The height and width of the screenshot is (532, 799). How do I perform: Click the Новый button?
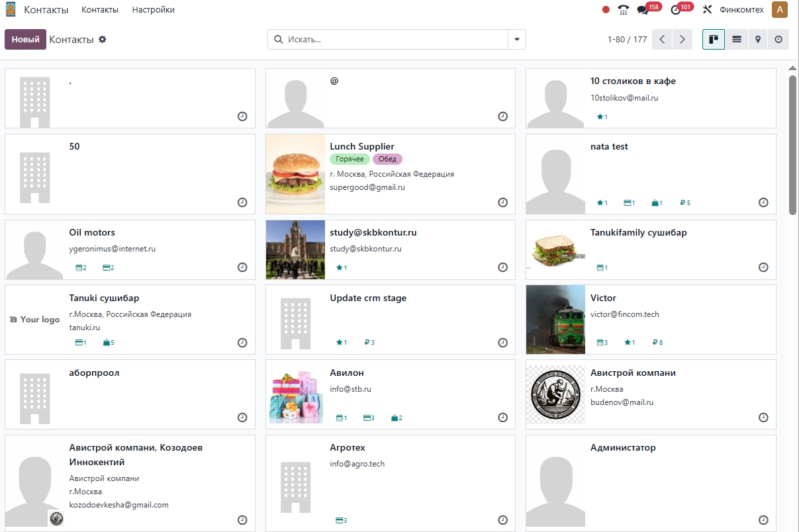(25, 40)
